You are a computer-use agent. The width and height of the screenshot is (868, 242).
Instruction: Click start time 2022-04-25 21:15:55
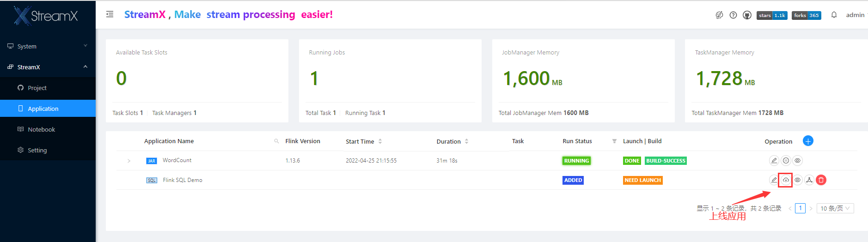coord(371,161)
